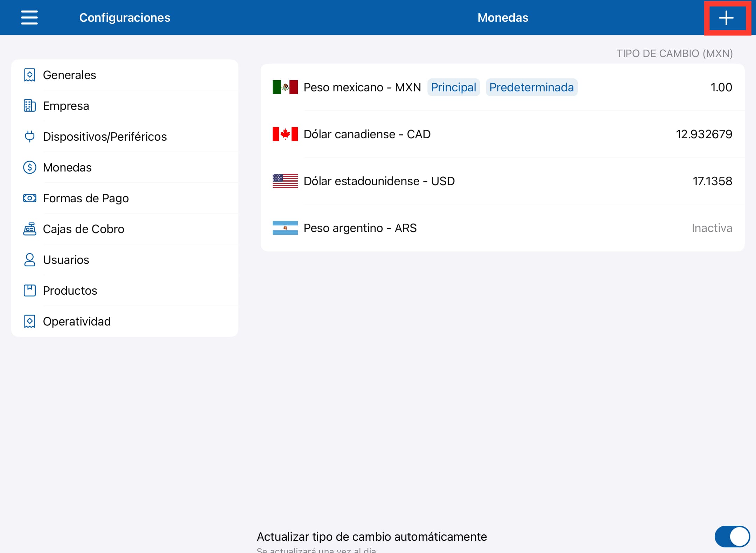
Task: Click the Predeterminada badge
Action: (532, 87)
